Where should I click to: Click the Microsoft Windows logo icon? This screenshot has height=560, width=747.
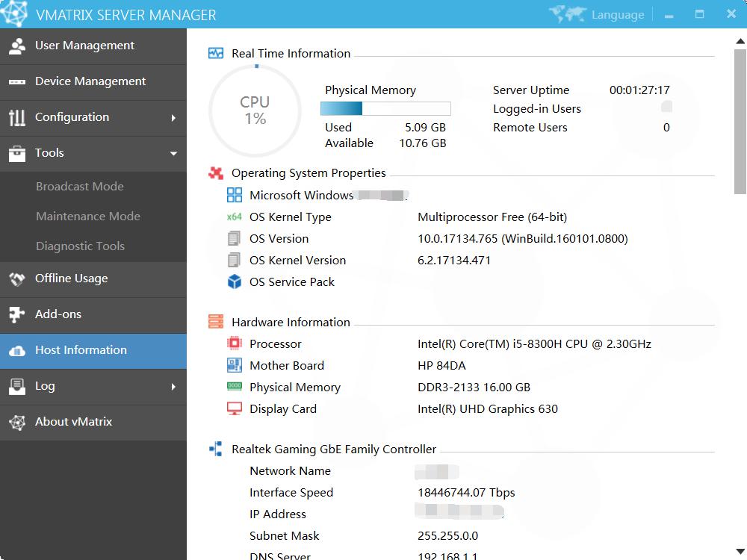(235, 195)
